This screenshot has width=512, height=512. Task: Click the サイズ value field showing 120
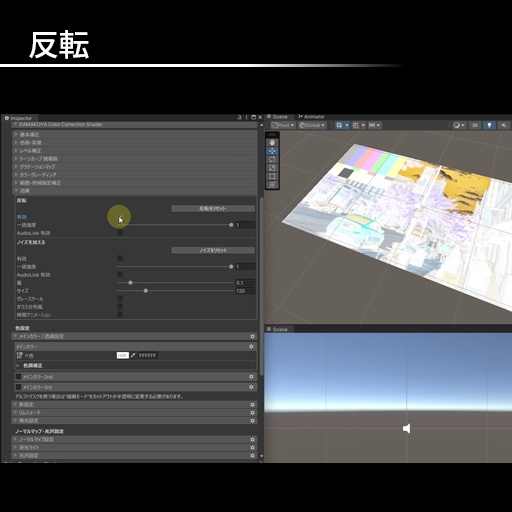click(245, 291)
